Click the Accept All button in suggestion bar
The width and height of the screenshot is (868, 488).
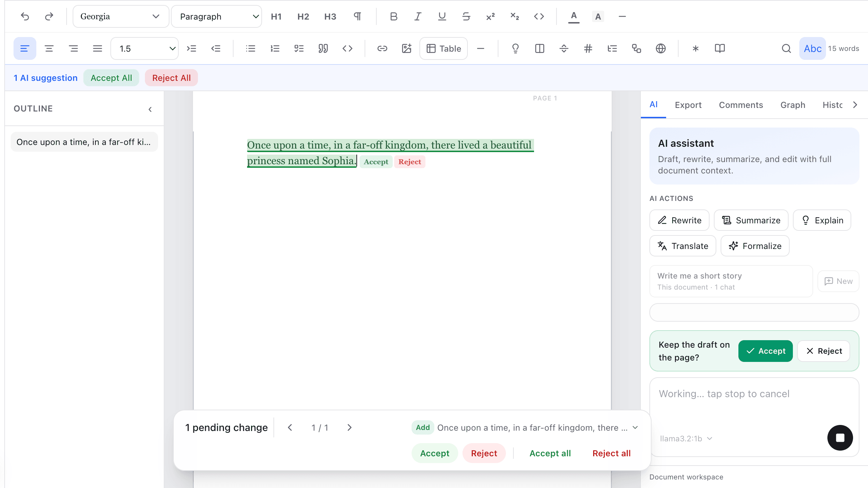(x=111, y=78)
